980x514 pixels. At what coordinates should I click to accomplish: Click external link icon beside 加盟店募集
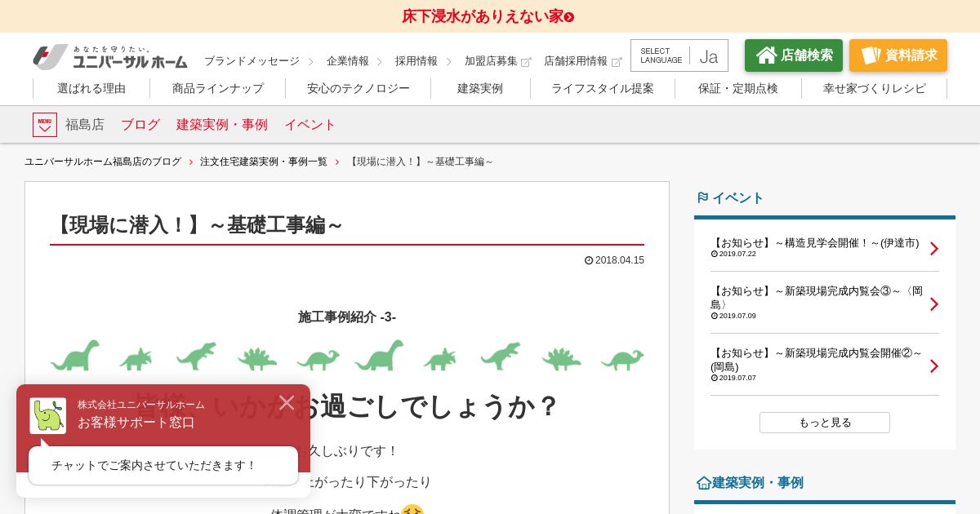(526, 62)
